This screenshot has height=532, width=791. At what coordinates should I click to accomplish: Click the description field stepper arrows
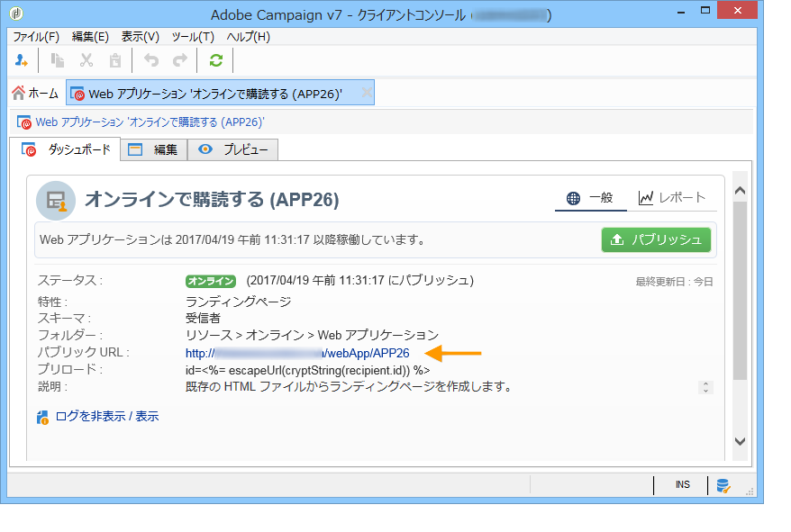tap(705, 387)
